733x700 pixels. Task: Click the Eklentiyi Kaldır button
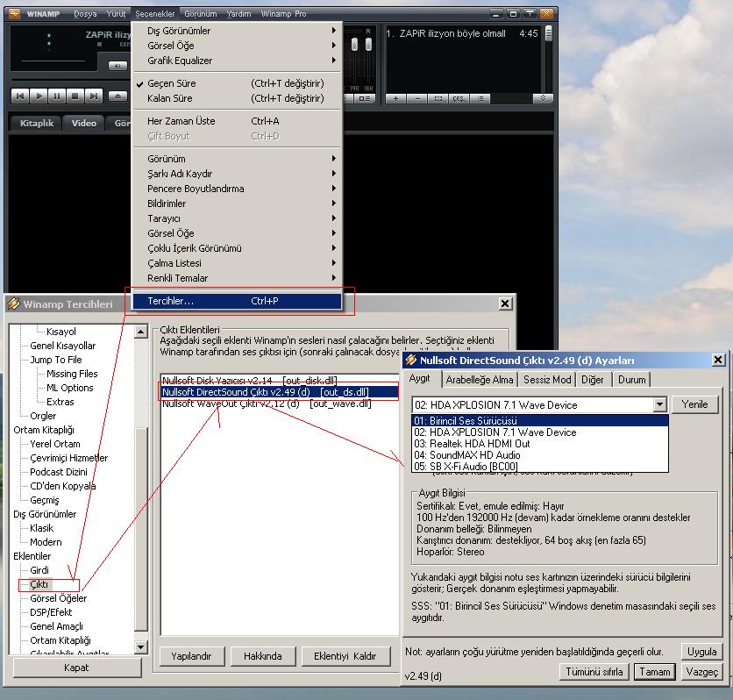[345, 656]
